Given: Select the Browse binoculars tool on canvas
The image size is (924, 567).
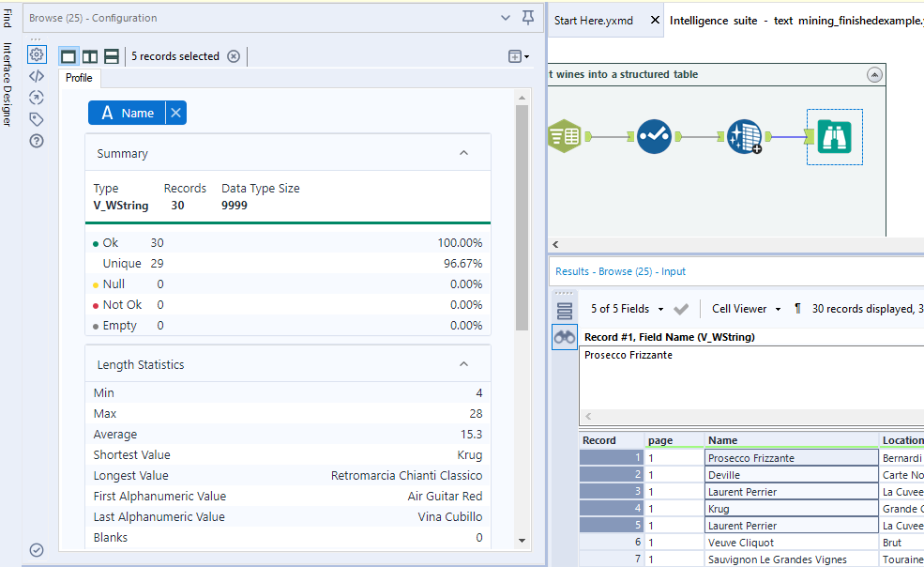Looking at the screenshot, I should click(834, 136).
